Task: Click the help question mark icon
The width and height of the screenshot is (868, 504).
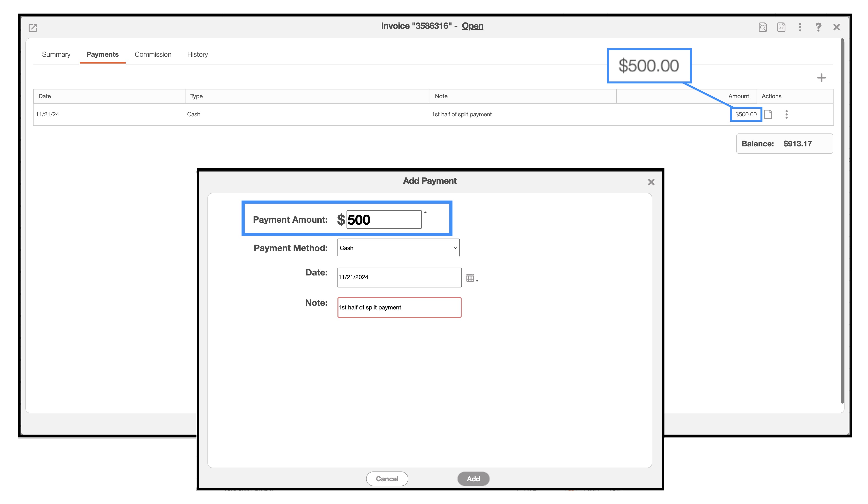Action: (818, 27)
